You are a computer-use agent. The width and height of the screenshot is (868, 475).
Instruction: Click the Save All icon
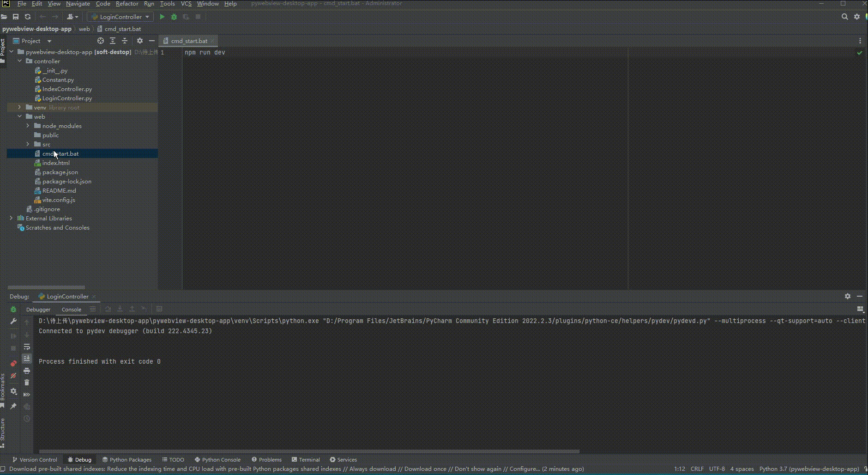(16, 17)
